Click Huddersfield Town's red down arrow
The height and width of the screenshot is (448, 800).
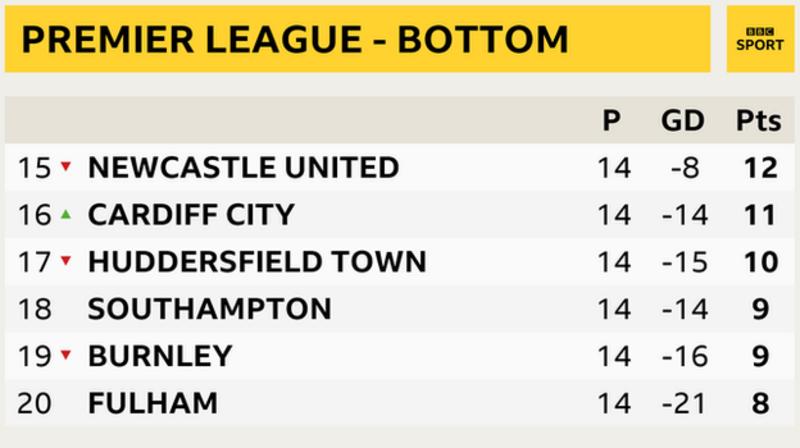tap(66, 260)
